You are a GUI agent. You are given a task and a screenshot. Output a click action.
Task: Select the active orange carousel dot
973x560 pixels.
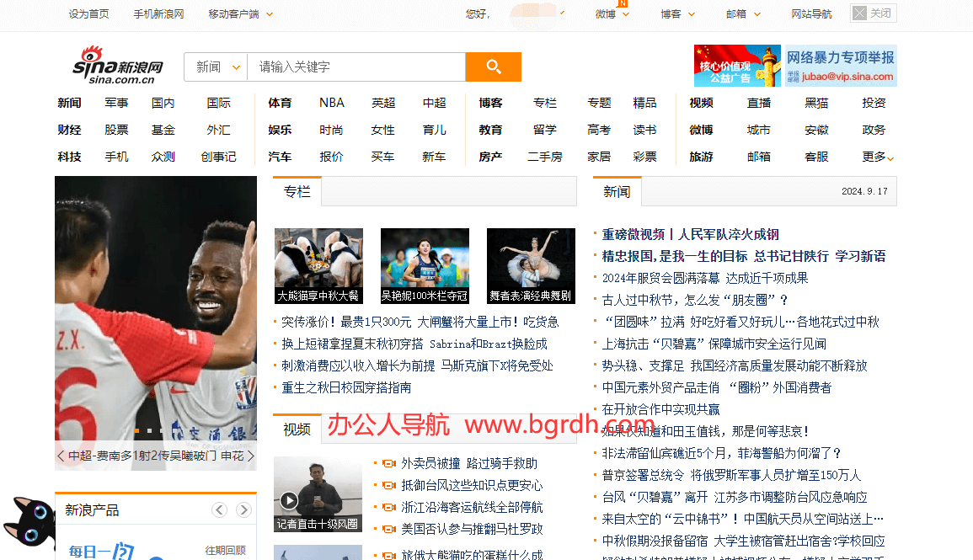(136, 431)
